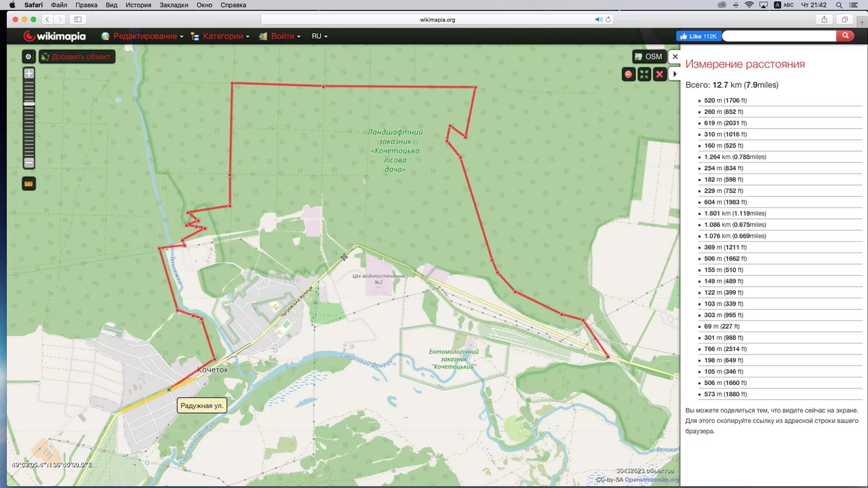Open the Apple menu
868x488 pixels.
coord(12,5)
